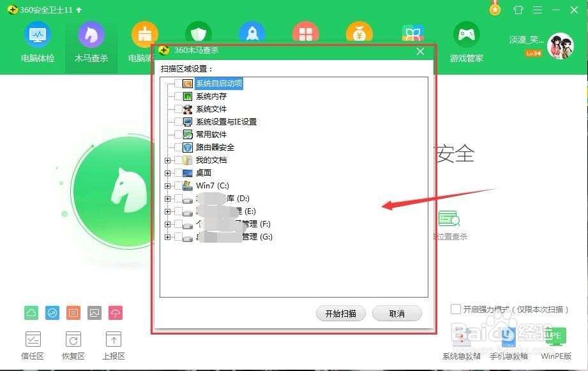Open the 上报区 report zone

tap(114, 346)
